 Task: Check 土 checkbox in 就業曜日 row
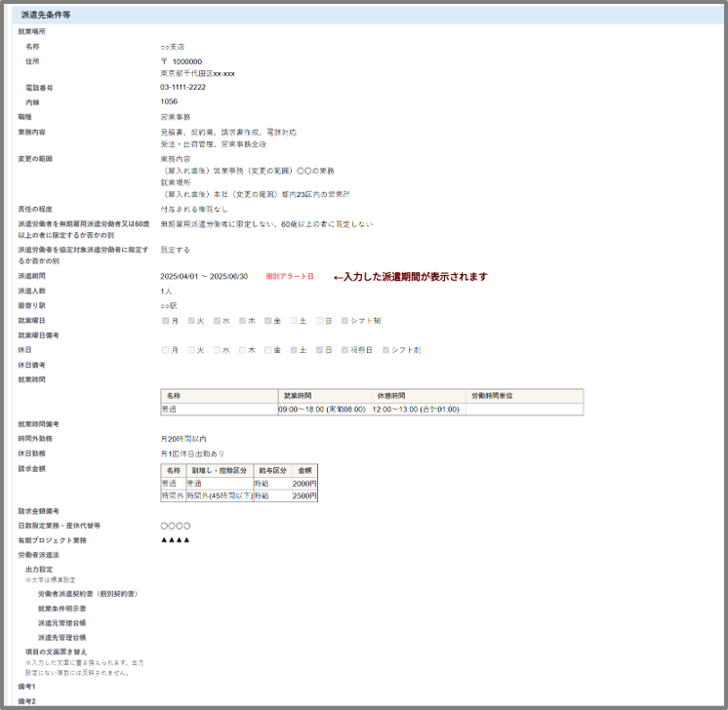click(294, 321)
